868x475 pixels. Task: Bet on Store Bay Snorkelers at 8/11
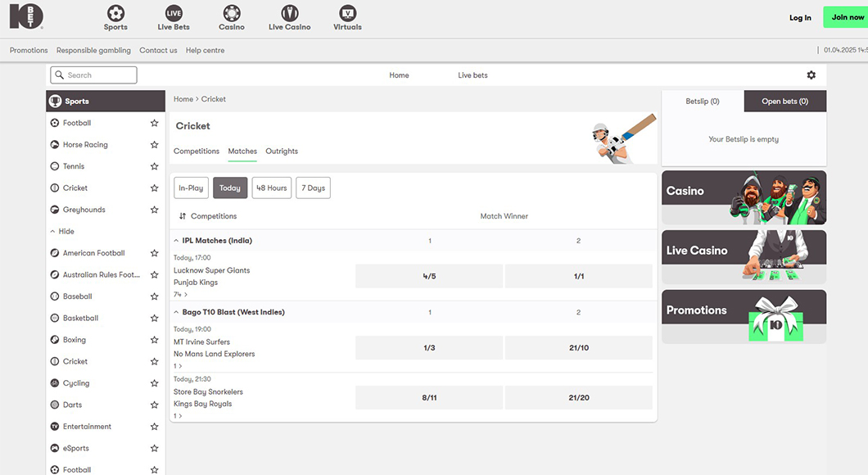[x=429, y=397]
